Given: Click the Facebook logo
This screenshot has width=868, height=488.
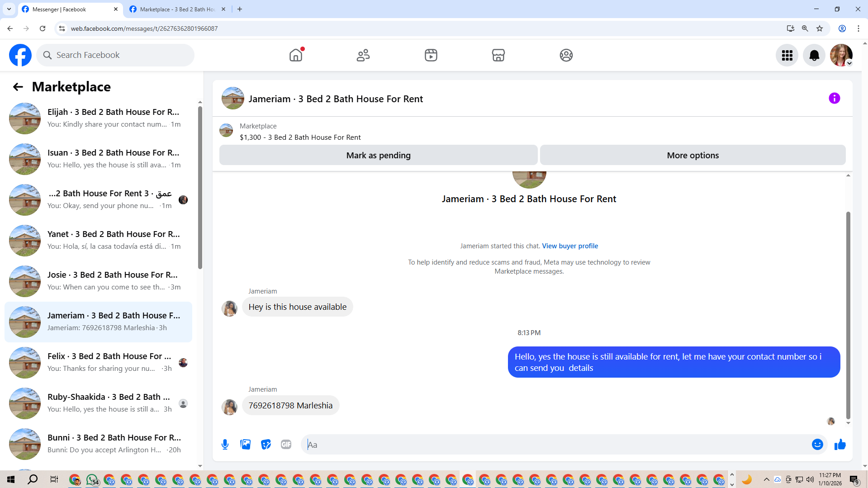Looking at the screenshot, I should point(20,55).
